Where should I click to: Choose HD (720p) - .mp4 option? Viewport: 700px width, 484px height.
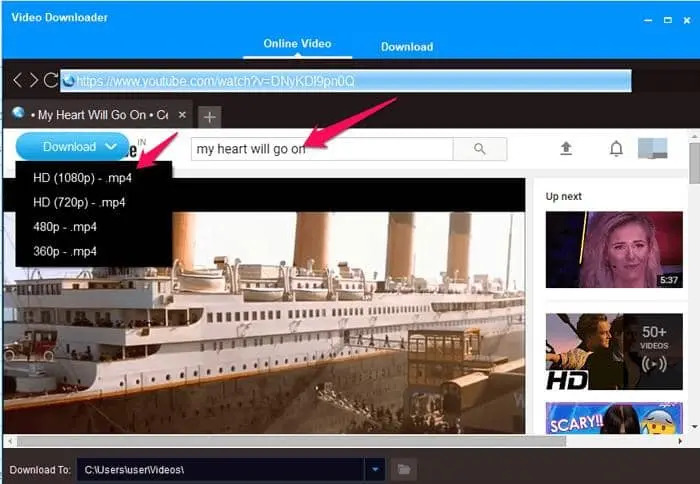click(x=79, y=202)
